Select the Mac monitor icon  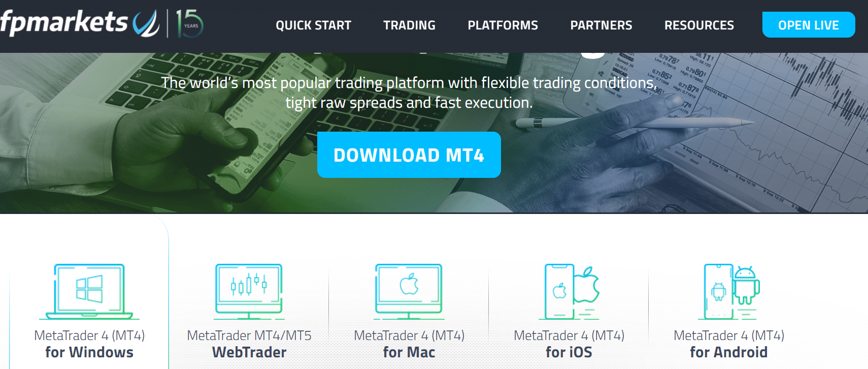click(x=409, y=291)
